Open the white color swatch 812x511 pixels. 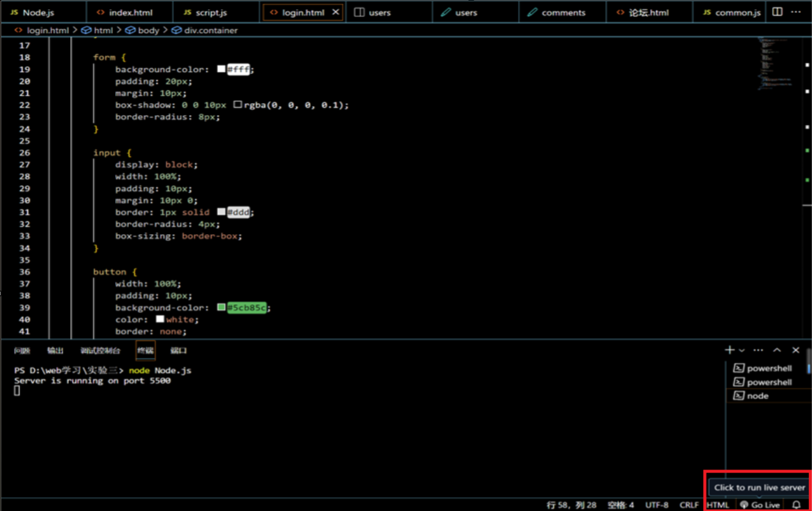click(160, 319)
